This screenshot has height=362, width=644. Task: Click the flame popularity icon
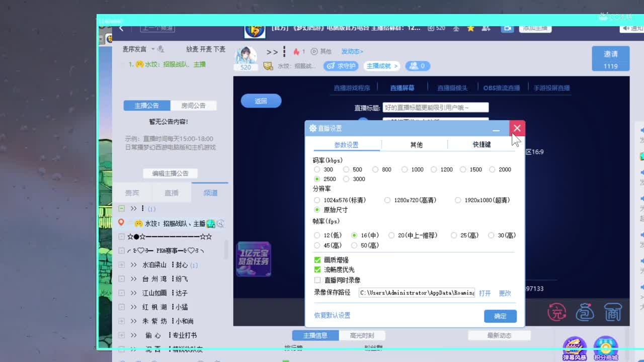click(x=296, y=51)
